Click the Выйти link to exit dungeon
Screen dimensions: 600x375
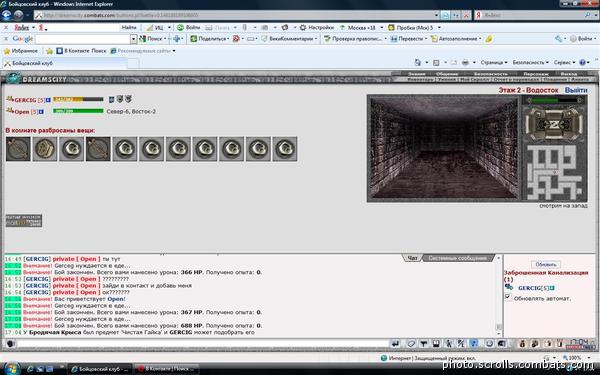coord(576,90)
